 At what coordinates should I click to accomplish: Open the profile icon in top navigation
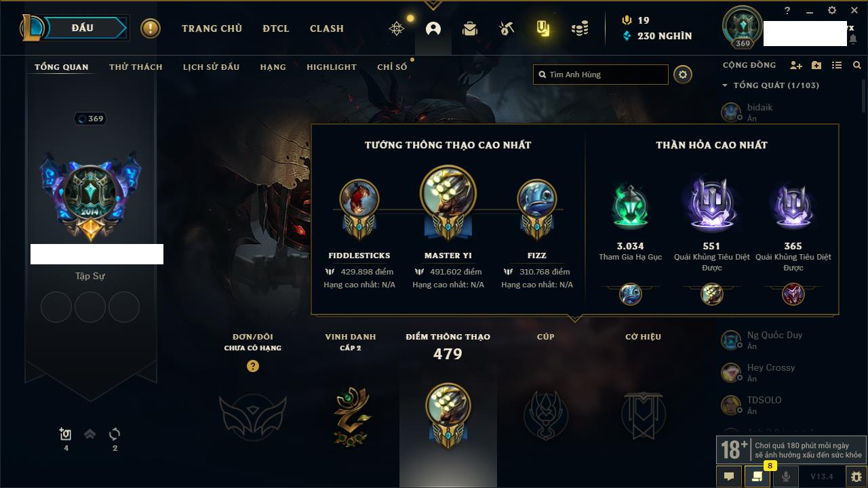click(433, 28)
